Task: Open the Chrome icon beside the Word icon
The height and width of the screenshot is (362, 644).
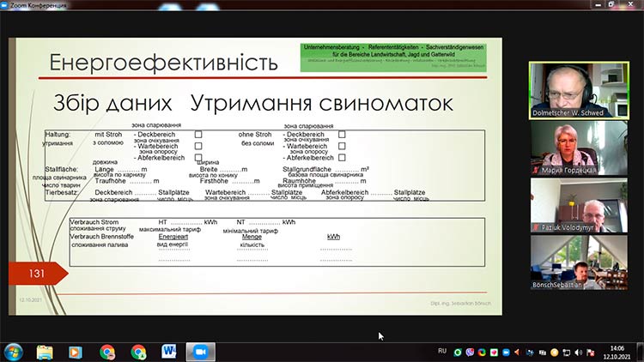Action: (138, 353)
